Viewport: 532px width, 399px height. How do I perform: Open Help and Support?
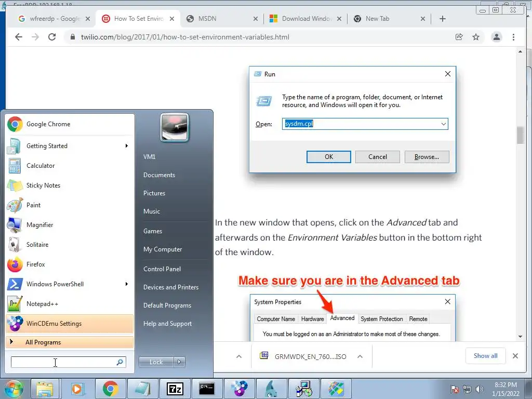[x=168, y=324]
